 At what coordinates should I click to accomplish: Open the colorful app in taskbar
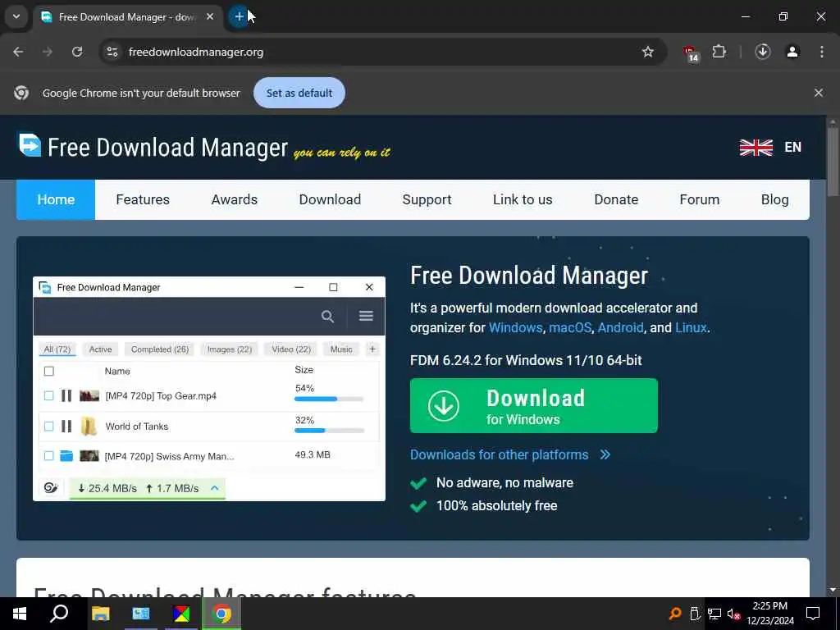tap(181, 614)
